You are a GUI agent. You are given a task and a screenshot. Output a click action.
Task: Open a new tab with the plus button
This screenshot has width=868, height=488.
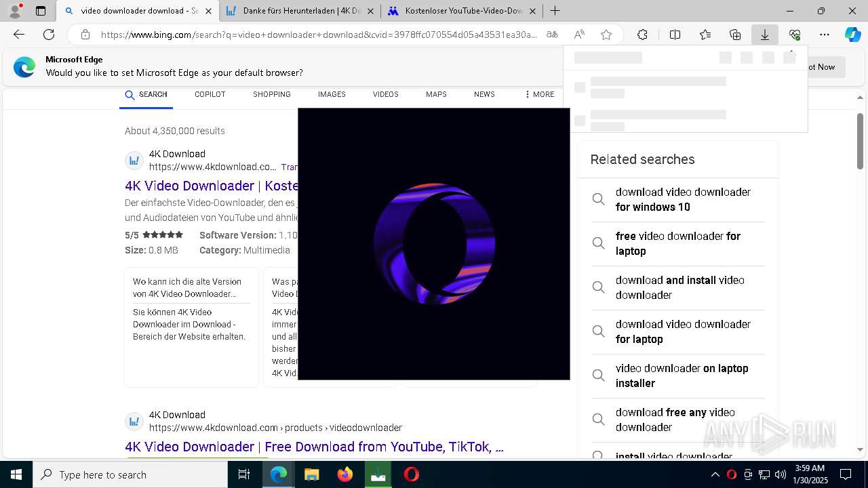(x=555, y=11)
